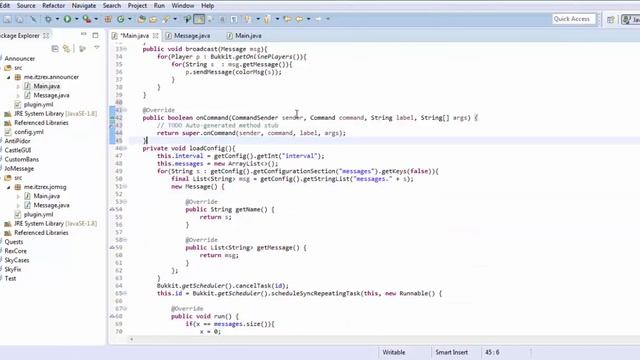Click override marker beside line 59
This screenshot has height=360, width=640.
click(112, 247)
